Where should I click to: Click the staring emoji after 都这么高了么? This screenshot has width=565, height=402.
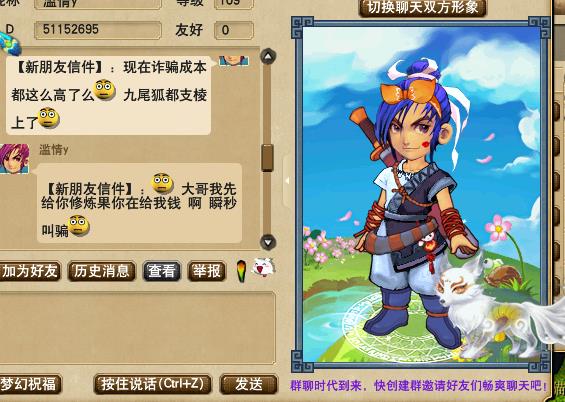click(x=104, y=90)
